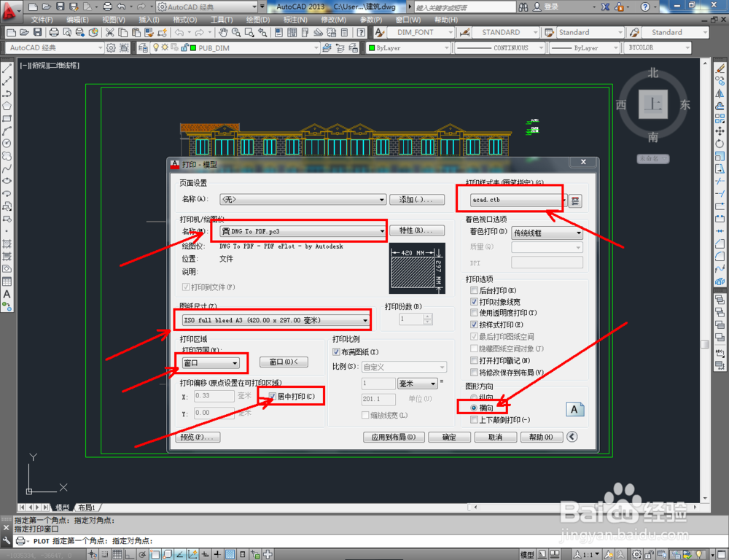This screenshot has width=729, height=560.
Task: Open the 格式(O) menu
Action: click(184, 20)
